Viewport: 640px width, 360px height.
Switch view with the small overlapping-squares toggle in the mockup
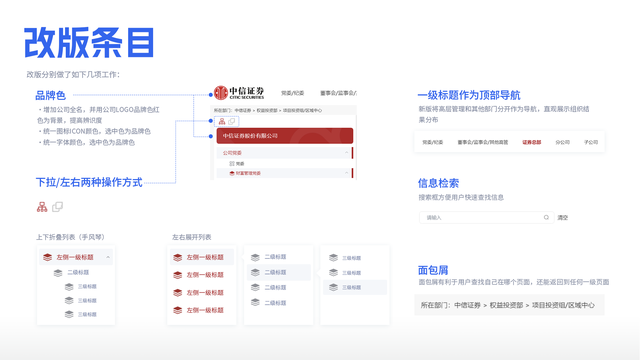231,121
